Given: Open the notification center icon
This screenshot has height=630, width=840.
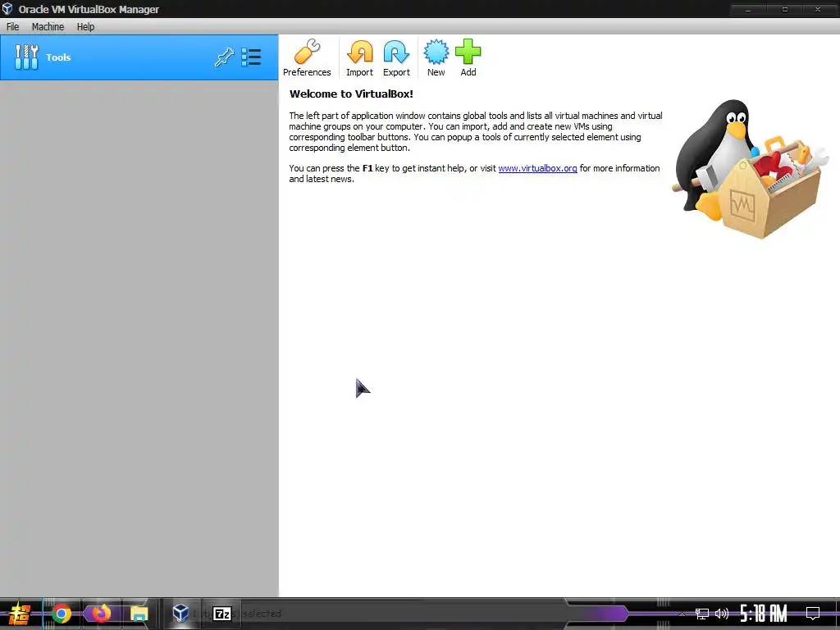Looking at the screenshot, I should click(x=813, y=614).
